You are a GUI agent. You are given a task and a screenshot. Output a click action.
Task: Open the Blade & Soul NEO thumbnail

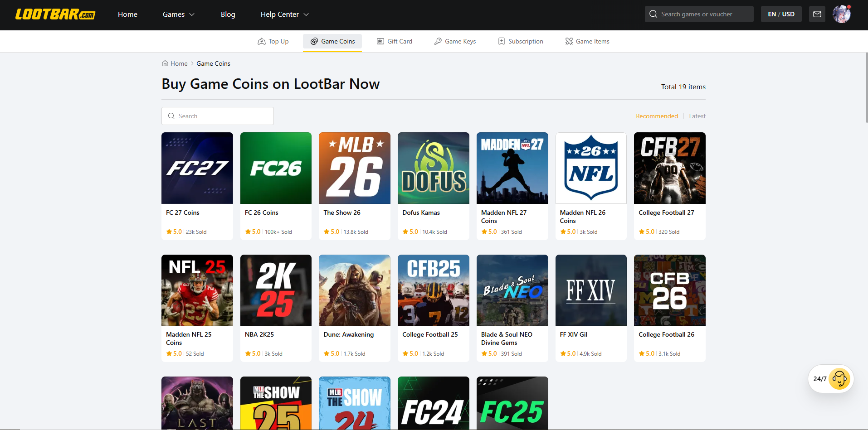coord(512,290)
